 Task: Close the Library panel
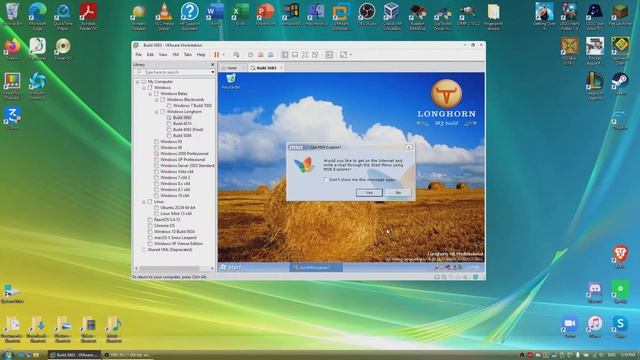click(x=212, y=64)
